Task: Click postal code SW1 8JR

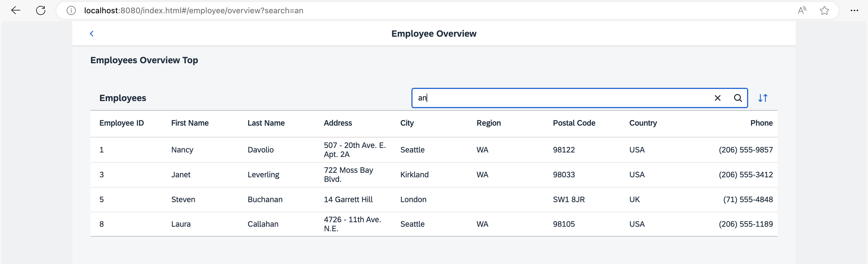Action: click(569, 199)
